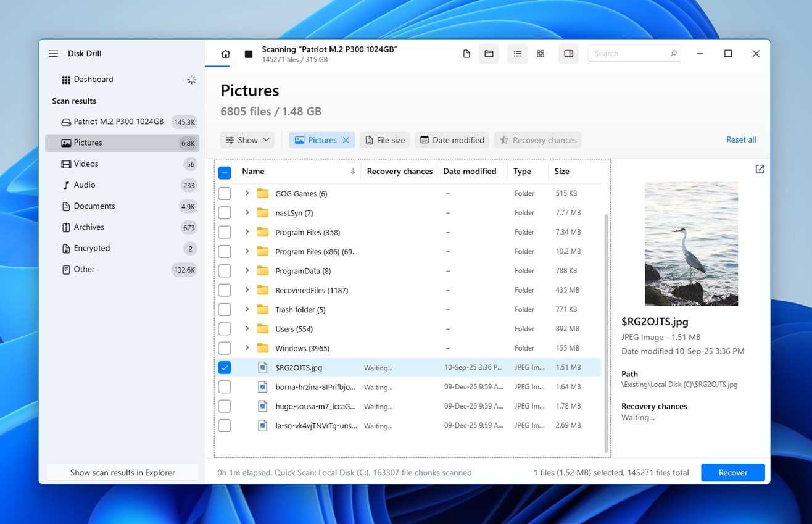812x524 pixels.
Task: Select the grid view layout icon
Action: 541,54
